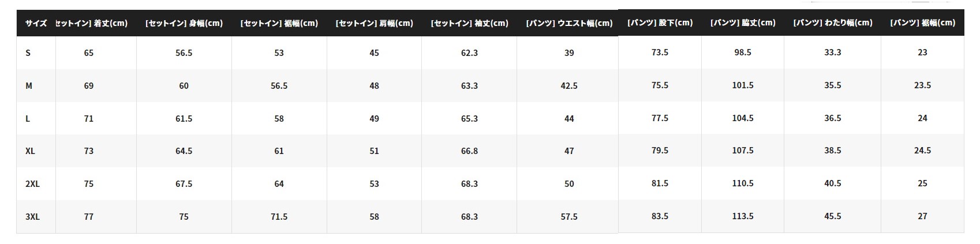Select the [セットイン] 着丈(cm) header
Viewport: 980px width, 244px height.
tap(92, 24)
